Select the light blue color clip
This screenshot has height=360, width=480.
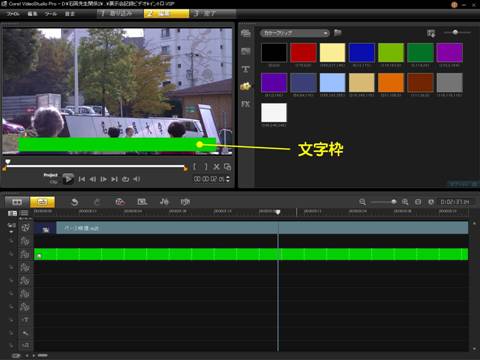point(332,82)
